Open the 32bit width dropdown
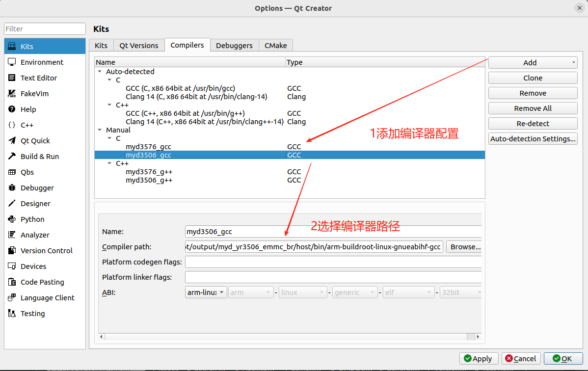588x371 pixels. tap(461, 292)
